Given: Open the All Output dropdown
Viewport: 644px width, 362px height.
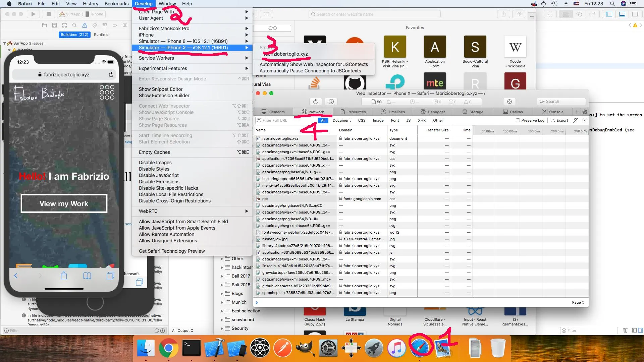Looking at the screenshot, I should coord(183,330).
